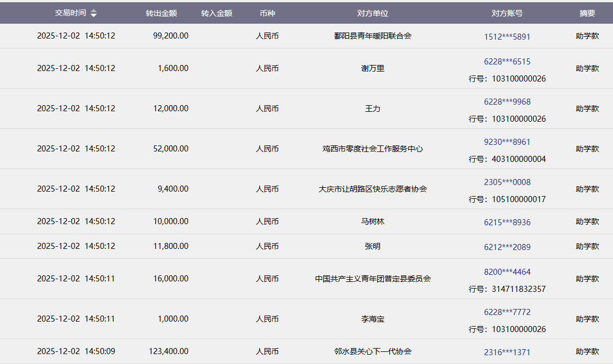The image size is (613, 364).
Task: Select the 鸡西市零度社会工作服务中心 payee cell
Action: [373, 149]
